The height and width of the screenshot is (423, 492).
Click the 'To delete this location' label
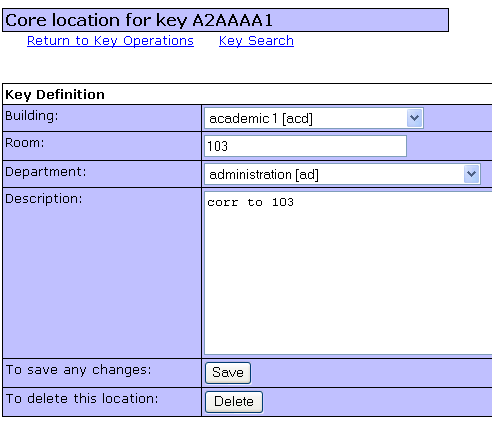82,399
